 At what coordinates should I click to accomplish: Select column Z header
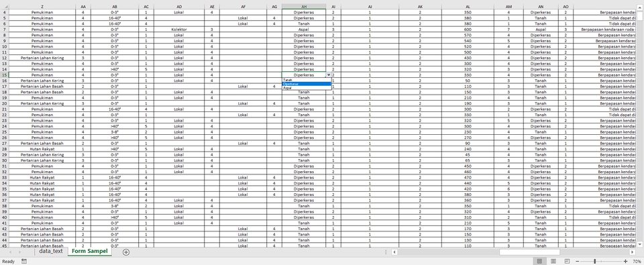coord(42,7)
